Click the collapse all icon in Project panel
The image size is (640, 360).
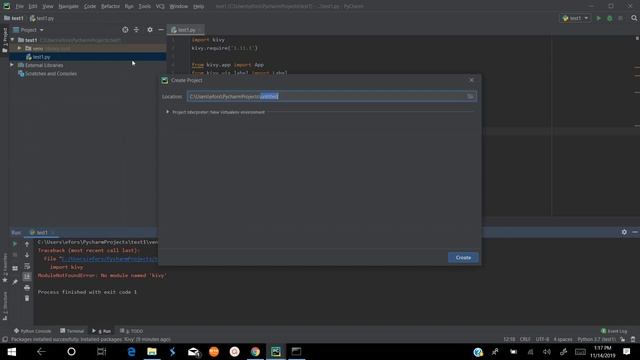click(x=136, y=30)
